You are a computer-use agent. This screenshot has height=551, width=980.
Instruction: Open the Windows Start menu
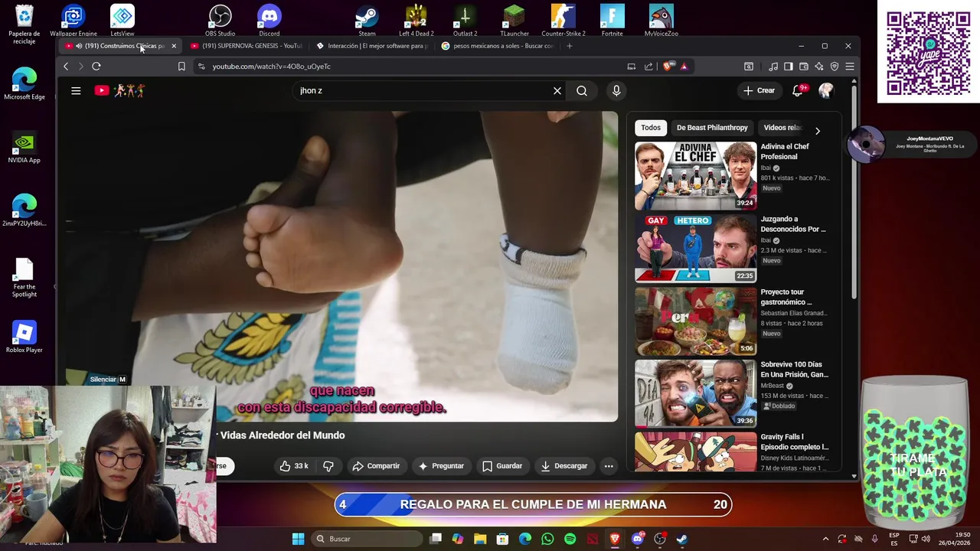click(x=299, y=539)
